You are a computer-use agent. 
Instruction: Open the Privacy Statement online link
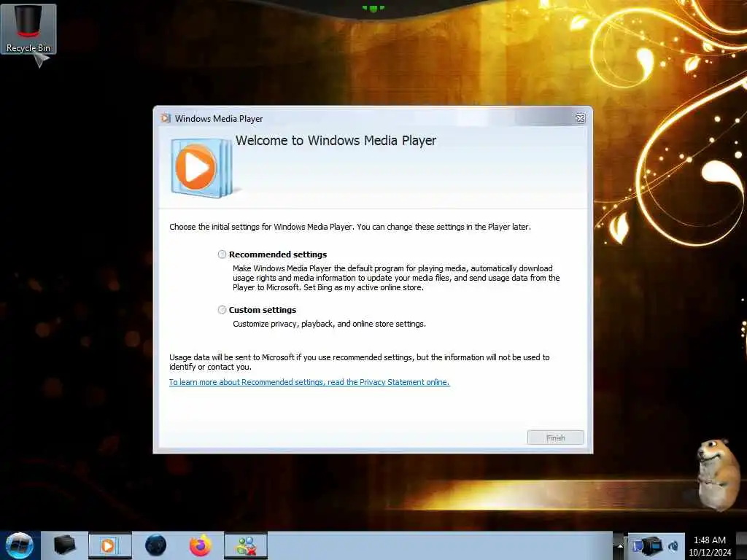click(309, 382)
